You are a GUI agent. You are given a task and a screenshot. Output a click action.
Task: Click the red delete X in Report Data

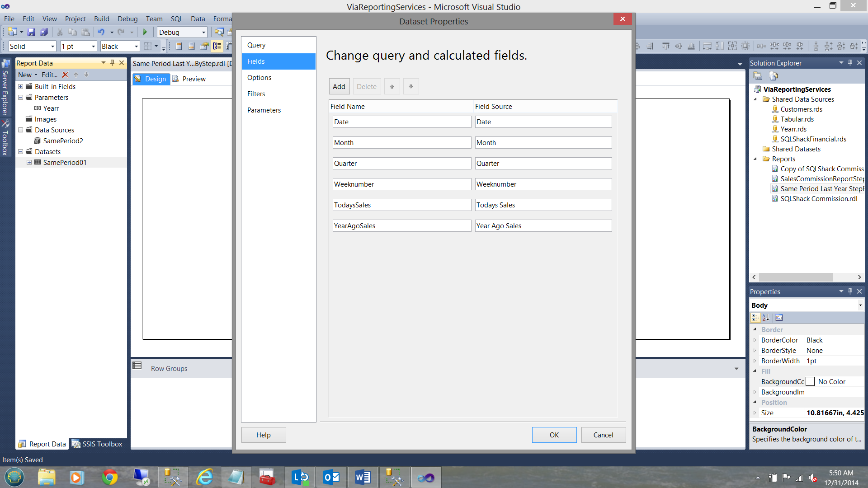(65, 75)
